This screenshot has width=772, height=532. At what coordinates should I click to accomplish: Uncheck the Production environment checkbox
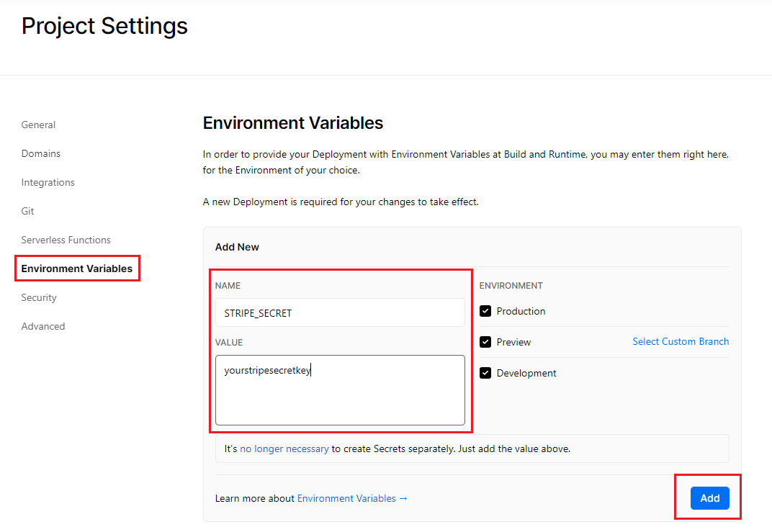pyautogui.click(x=485, y=311)
